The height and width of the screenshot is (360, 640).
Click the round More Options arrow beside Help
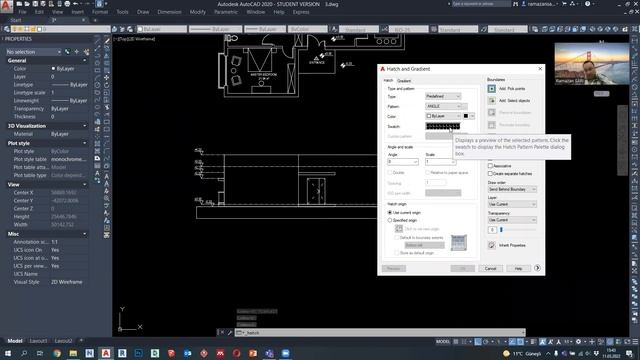537,268
